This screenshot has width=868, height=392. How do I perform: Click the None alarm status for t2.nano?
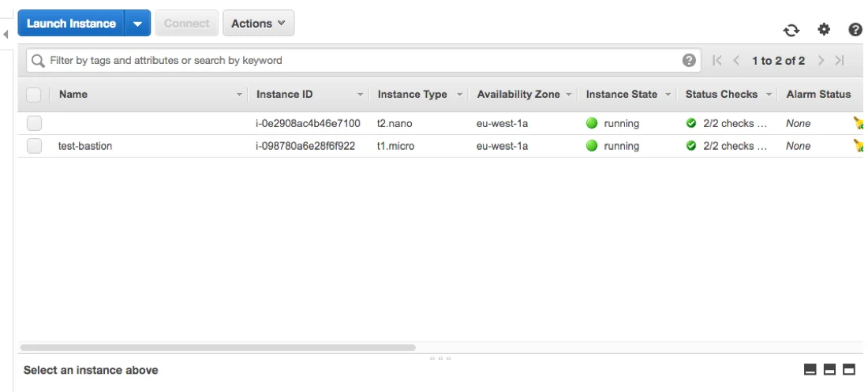click(x=799, y=124)
